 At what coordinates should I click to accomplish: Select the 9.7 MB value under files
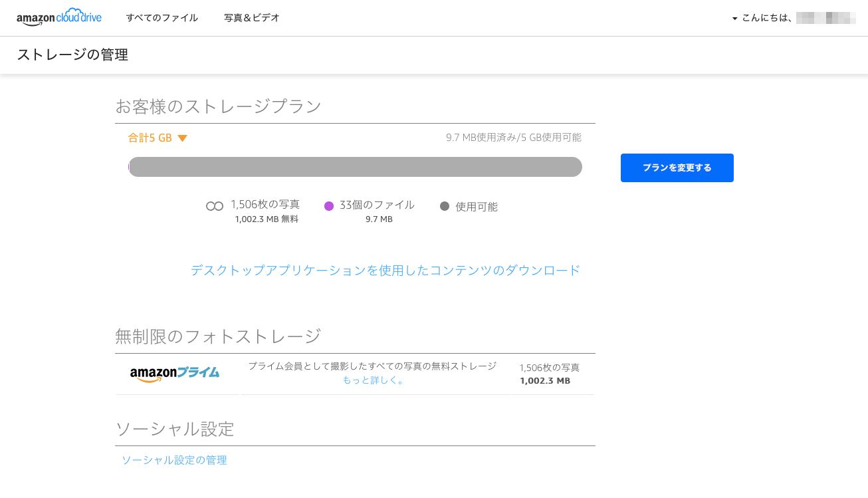click(379, 219)
